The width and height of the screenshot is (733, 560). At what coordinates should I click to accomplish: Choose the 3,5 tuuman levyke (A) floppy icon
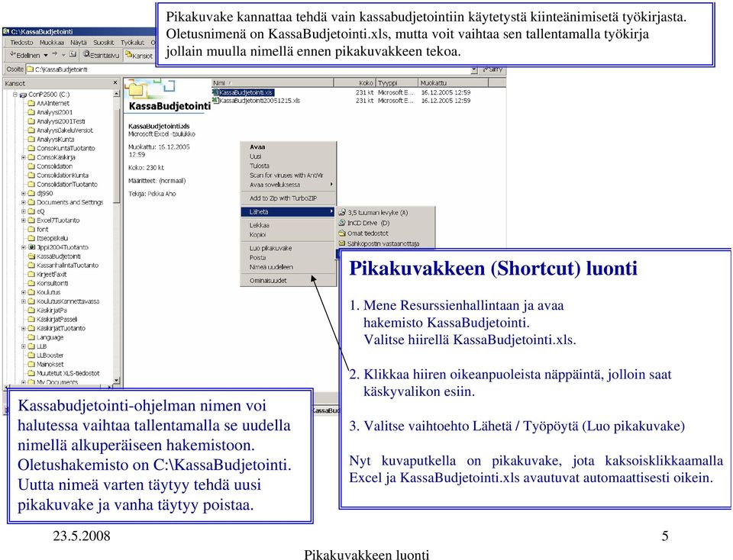[342, 213]
